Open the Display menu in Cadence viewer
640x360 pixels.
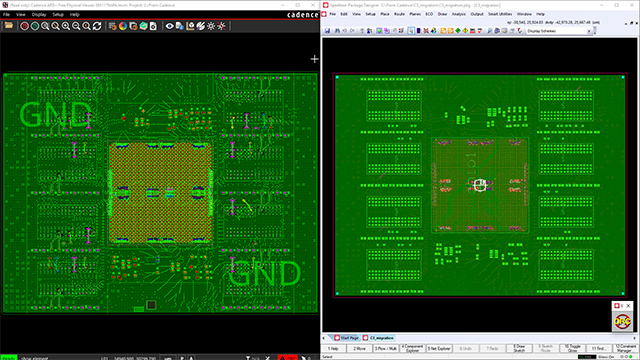39,14
